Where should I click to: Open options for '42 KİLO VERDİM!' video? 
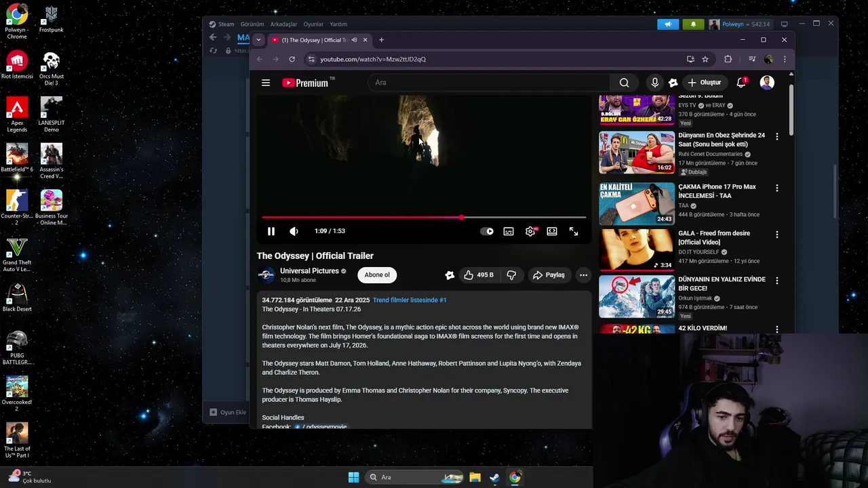(777, 329)
